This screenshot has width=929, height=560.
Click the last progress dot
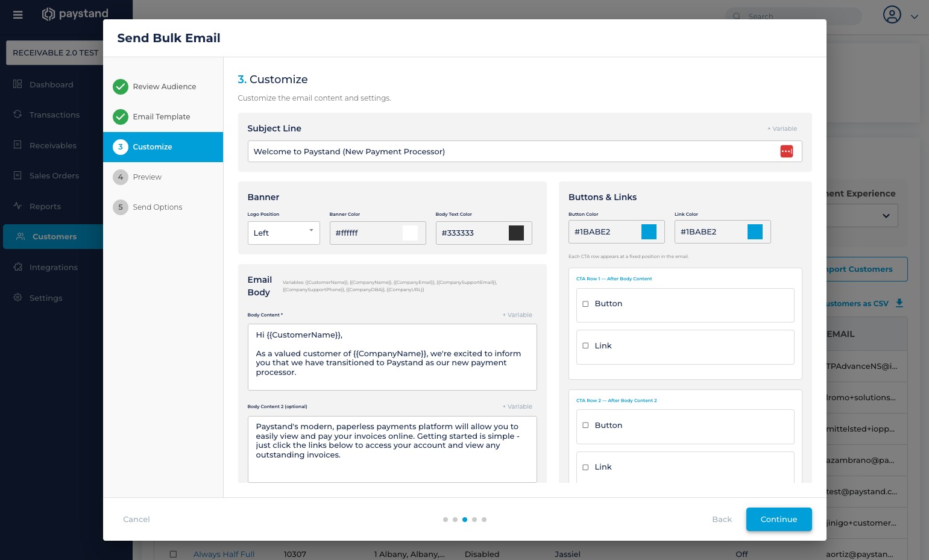tap(484, 520)
